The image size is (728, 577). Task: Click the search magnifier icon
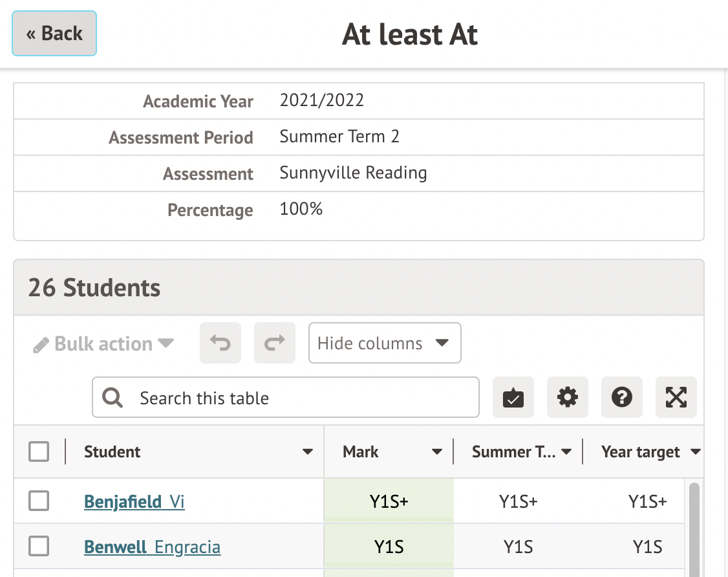112,398
